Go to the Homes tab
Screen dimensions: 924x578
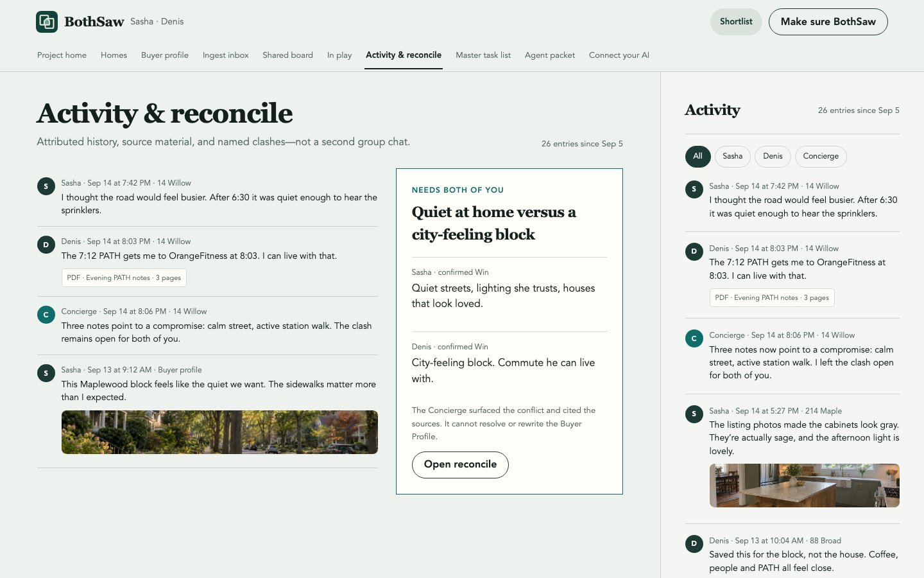tap(114, 55)
